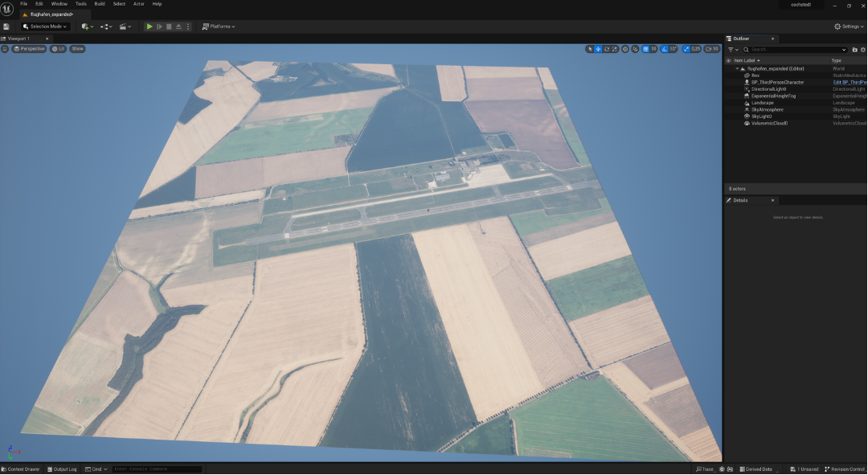Open the Selection Mode dropdown
This screenshot has width=868, height=475.
(45, 27)
